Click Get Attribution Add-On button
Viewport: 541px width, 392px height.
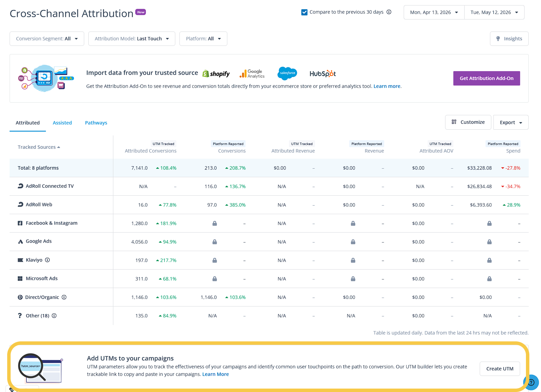(x=487, y=78)
